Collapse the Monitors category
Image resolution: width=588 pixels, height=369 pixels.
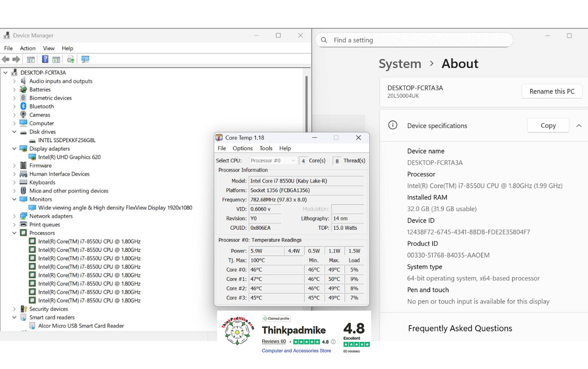(x=14, y=199)
